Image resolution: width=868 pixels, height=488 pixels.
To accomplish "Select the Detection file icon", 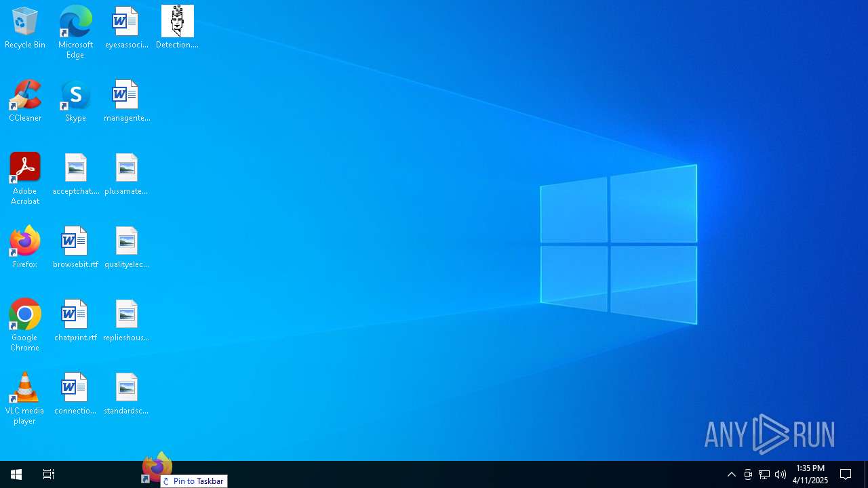I will pos(177,28).
